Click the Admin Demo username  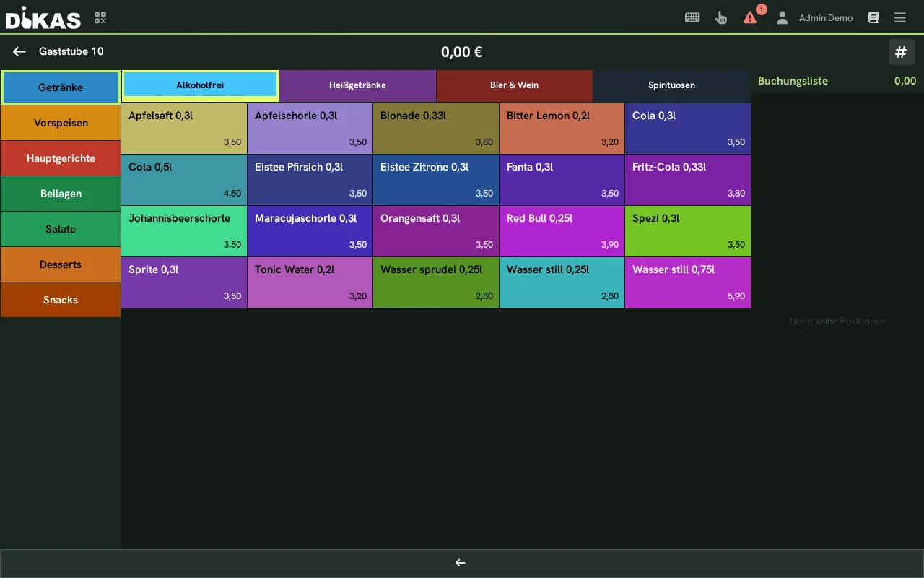point(826,18)
